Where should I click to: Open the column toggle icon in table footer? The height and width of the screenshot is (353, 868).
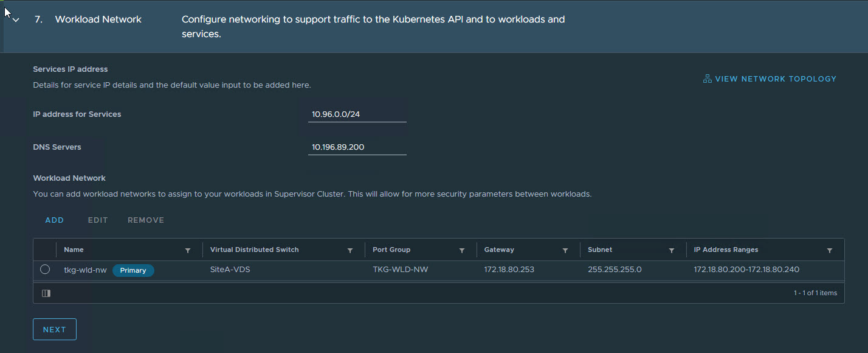(x=46, y=293)
